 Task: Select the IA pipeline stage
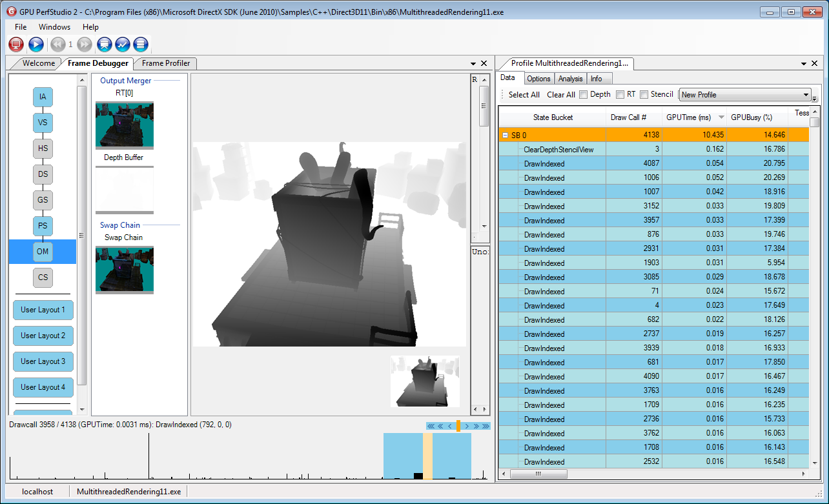tap(43, 97)
